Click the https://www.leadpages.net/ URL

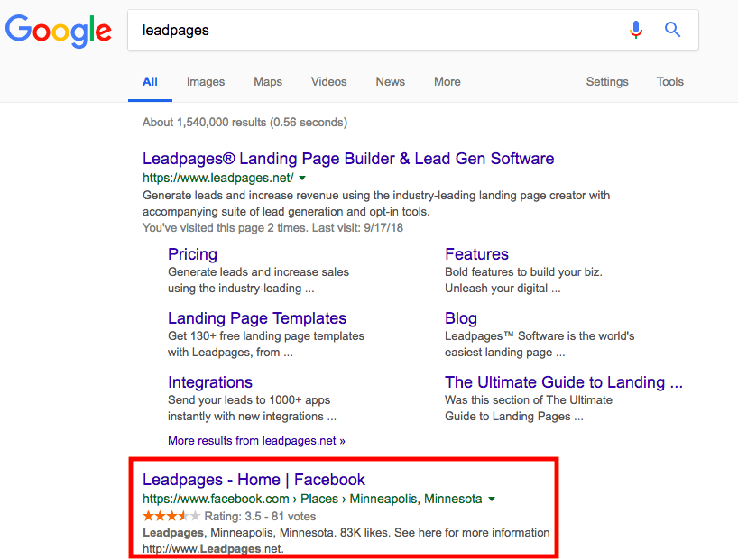[x=218, y=178]
